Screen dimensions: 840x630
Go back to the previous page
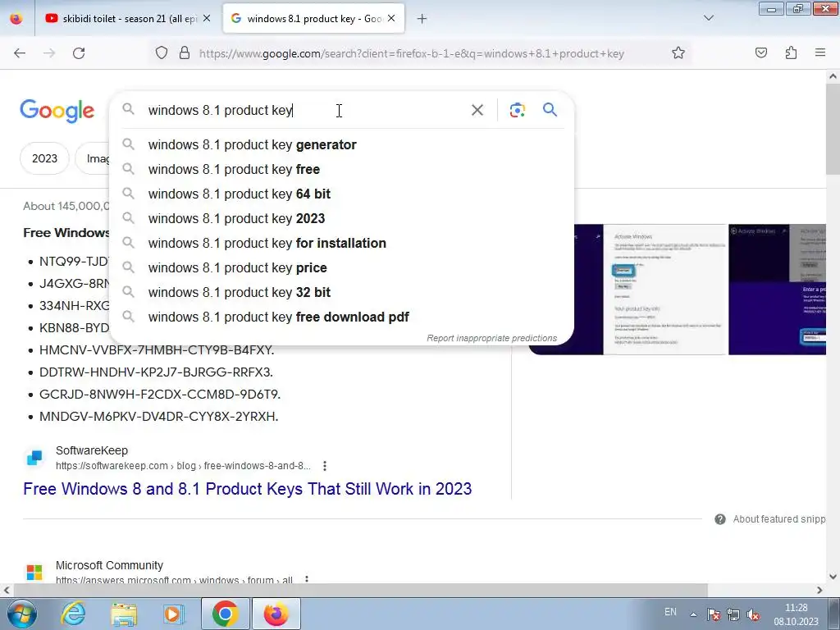(20, 53)
